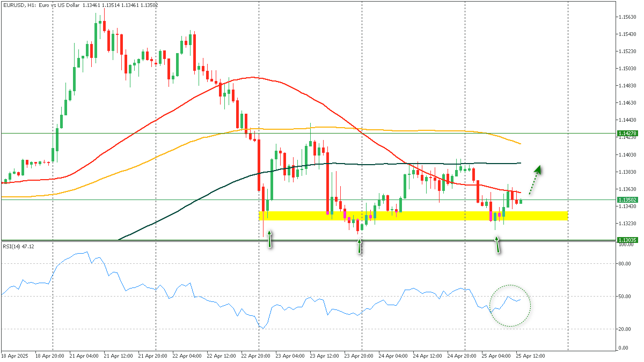Image resolution: width=644 pixels, height=362 pixels.
Task: Click the 18 Apr 2025 date label on the time axis
Action: point(15,356)
